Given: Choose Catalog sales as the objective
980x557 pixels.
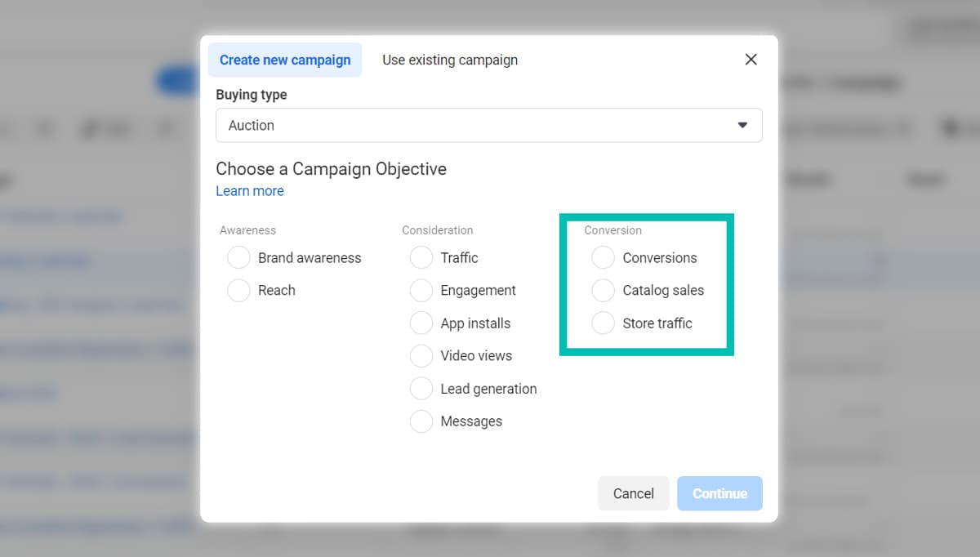Looking at the screenshot, I should point(603,290).
